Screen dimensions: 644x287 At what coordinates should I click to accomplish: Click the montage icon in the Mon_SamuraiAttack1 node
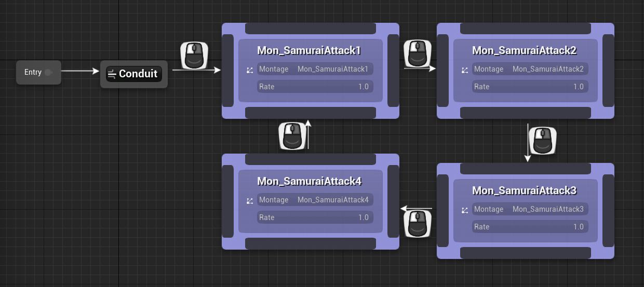250,70
